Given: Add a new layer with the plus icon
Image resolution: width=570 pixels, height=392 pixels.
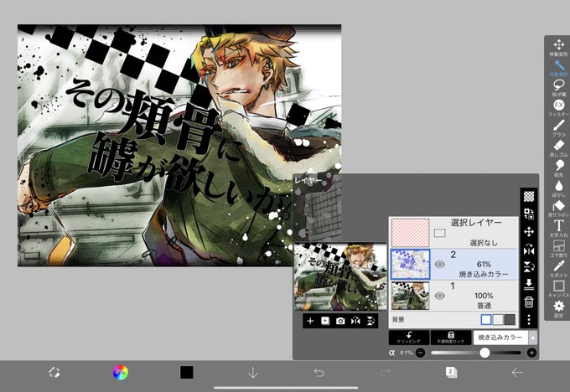Looking at the screenshot, I should tap(310, 321).
